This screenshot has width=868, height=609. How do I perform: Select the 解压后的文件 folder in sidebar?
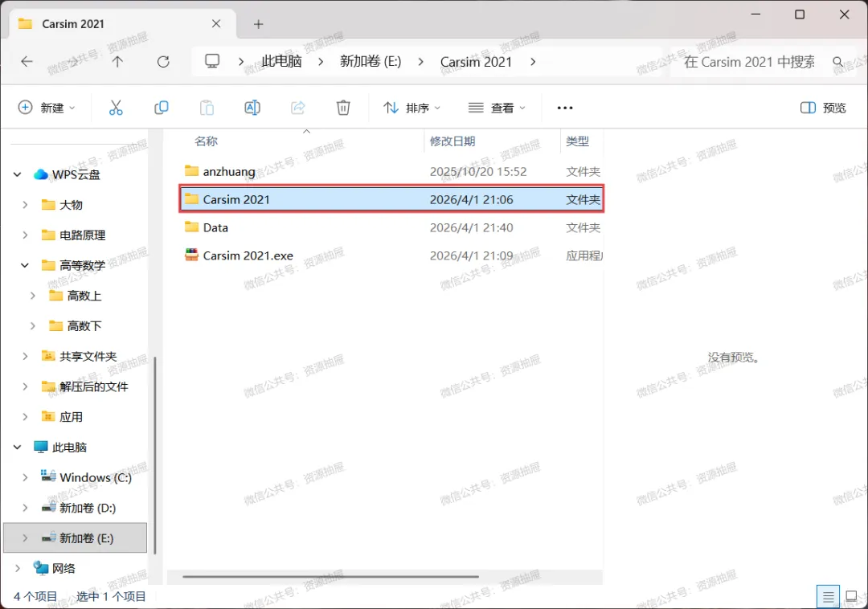click(x=93, y=386)
